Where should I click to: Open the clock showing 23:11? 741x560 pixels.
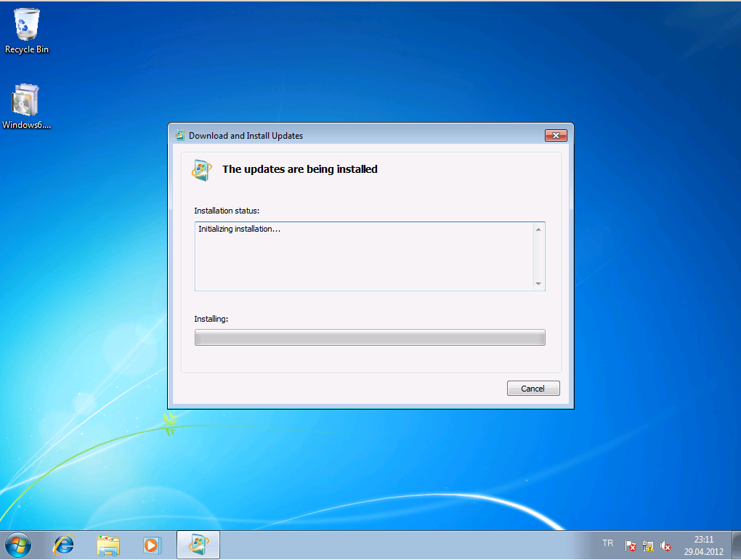[x=702, y=543]
